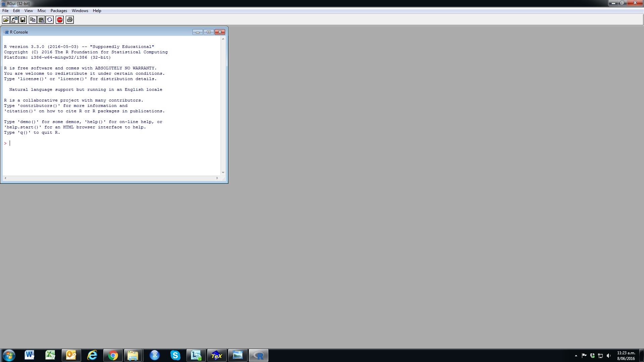This screenshot has width=644, height=362.
Task: Click the RGui window title icon
Action: [x=3, y=4]
